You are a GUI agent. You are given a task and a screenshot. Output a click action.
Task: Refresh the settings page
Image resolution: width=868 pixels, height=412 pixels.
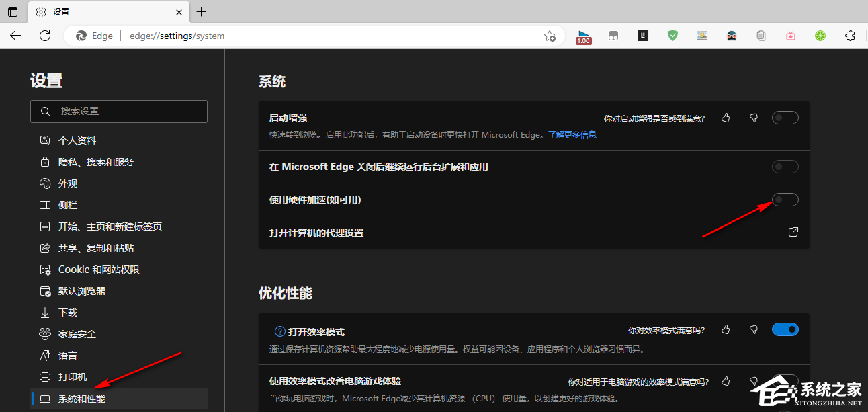pos(45,36)
